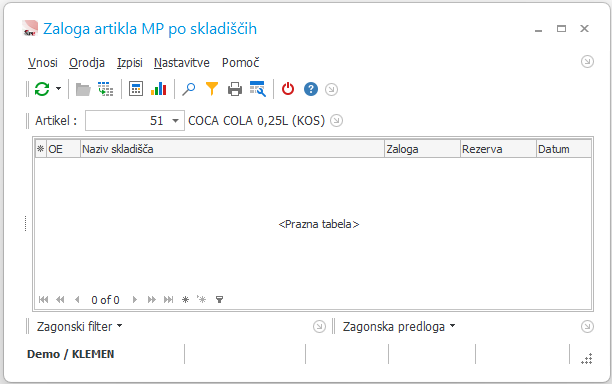Open the Zagonski filter dropdown
Image resolution: width=612 pixels, height=384 pixels.
[79, 326]
